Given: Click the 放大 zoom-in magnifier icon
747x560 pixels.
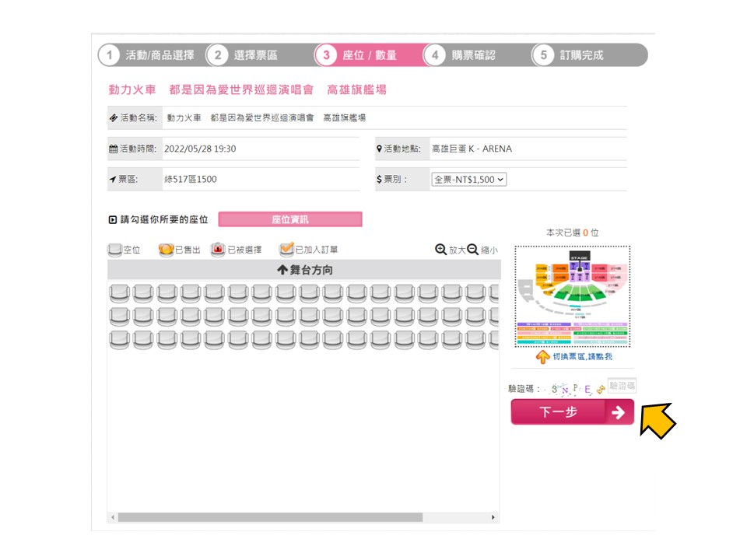Looking at the screenshot, I should 440,250.
